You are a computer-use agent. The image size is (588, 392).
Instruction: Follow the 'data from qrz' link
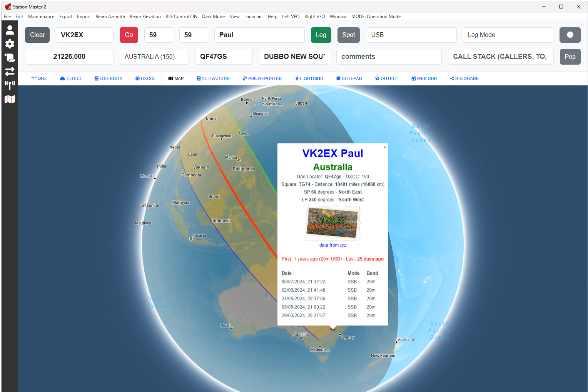pyautogui.click(x=332, y=245)
